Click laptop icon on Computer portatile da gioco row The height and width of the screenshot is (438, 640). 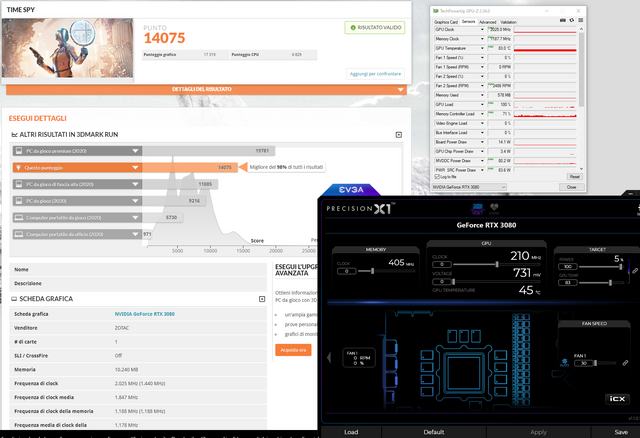click(19, 218)
